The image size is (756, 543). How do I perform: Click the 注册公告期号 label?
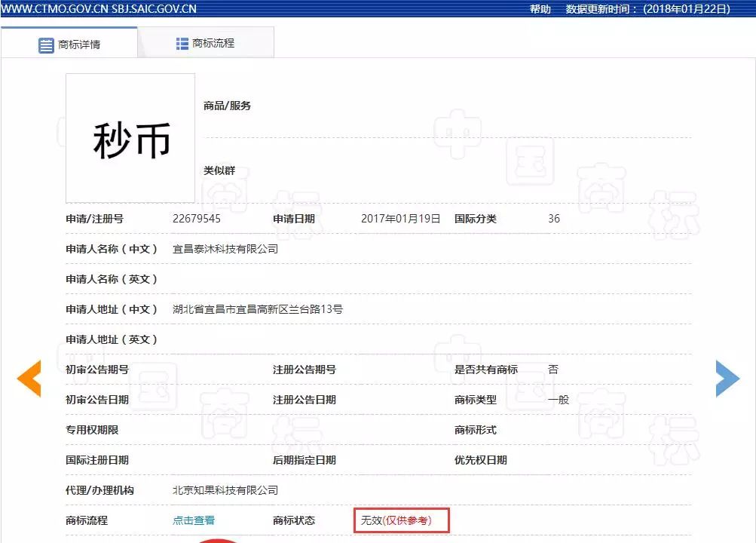(305, 370)
